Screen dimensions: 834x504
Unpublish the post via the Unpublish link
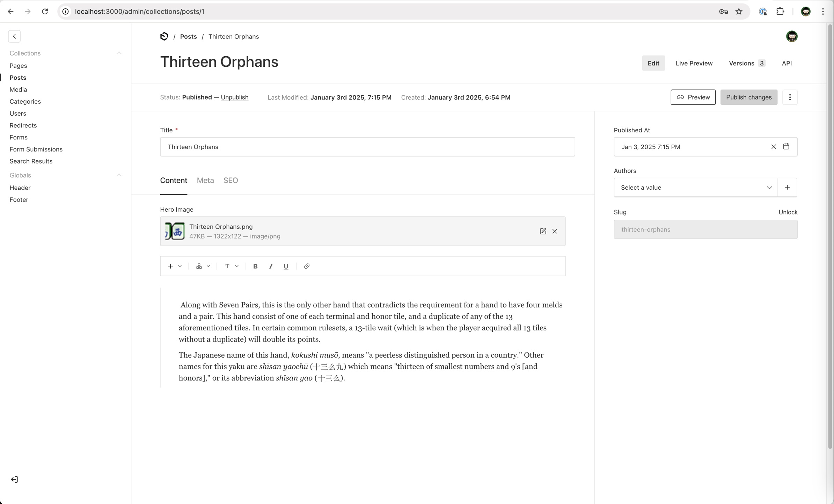coord(235,97)
